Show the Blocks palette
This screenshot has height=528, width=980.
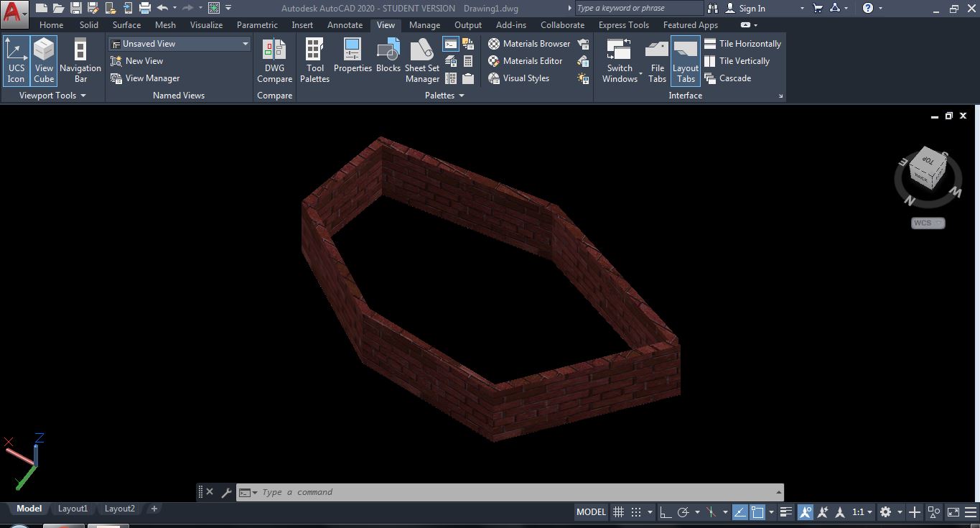click(x=388, y=60)
